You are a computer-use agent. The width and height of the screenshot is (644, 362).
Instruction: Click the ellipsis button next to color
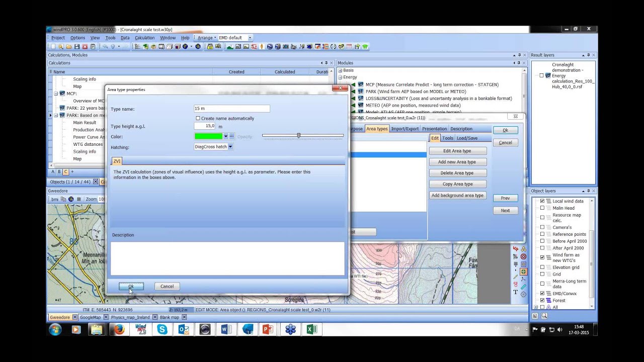(x=232, y=136)
